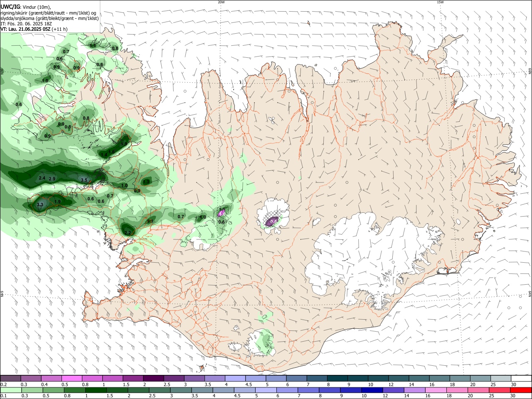Pick the upper legend swatch between 14 and 16
Screen dimensions: 532x399
pyautogui.click(x=419, y=378)
